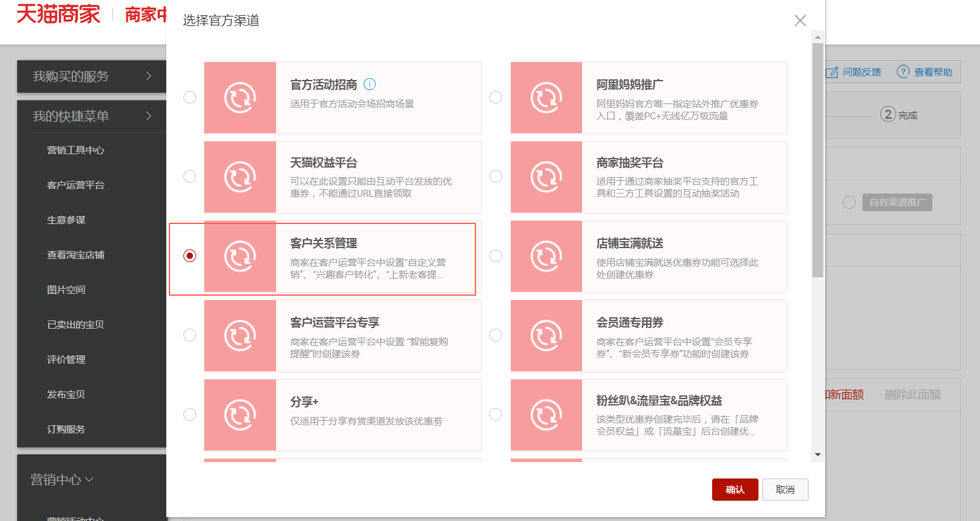980x521 pixels.
Task: Confirm the channel with 确认 button
Action: 735,489
